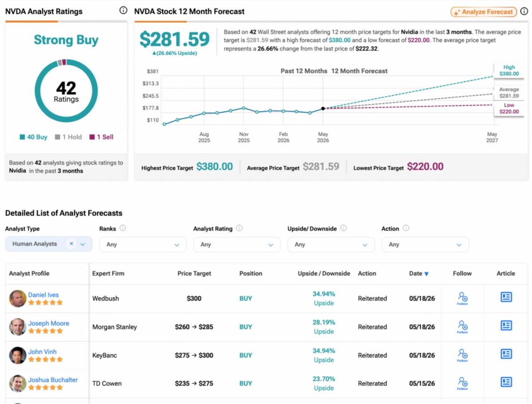Open the Analyze Forecast tool
532x404 pixels.
484,12
